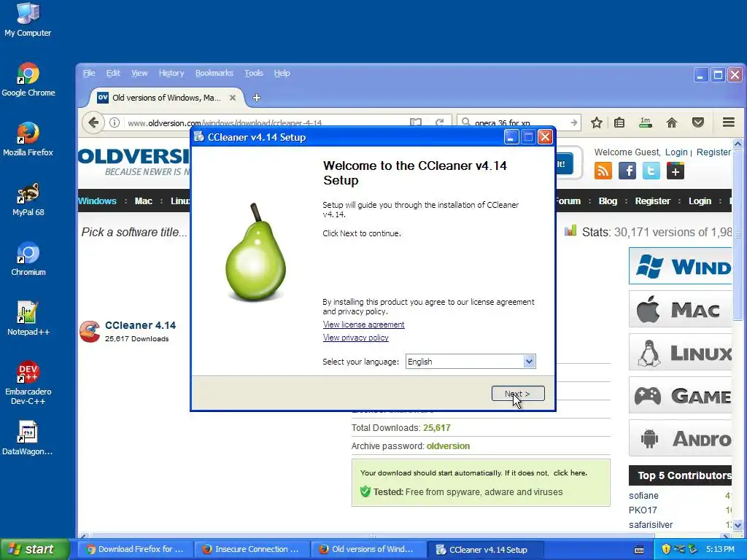This screenshot has height=560, width=747.
Task: Click the Pocket icon in Firefox toolbar
Action: tap(698, 122)
